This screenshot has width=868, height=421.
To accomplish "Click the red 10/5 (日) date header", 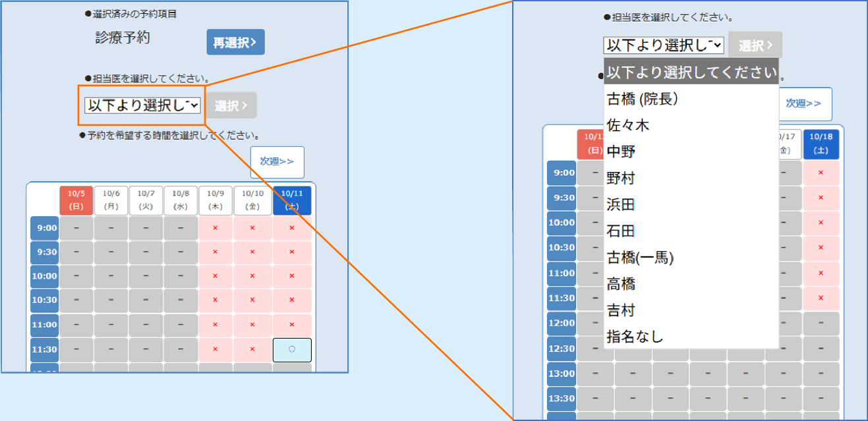I will pos(76,200).
